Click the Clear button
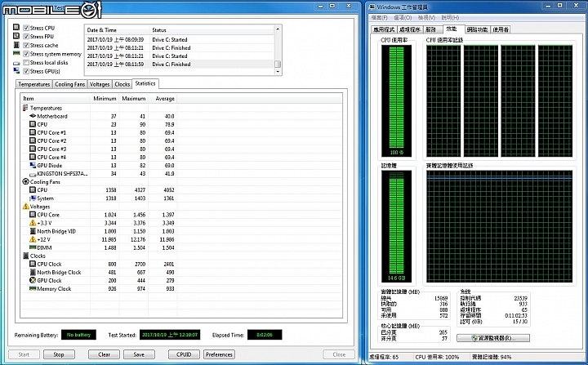 104,354
